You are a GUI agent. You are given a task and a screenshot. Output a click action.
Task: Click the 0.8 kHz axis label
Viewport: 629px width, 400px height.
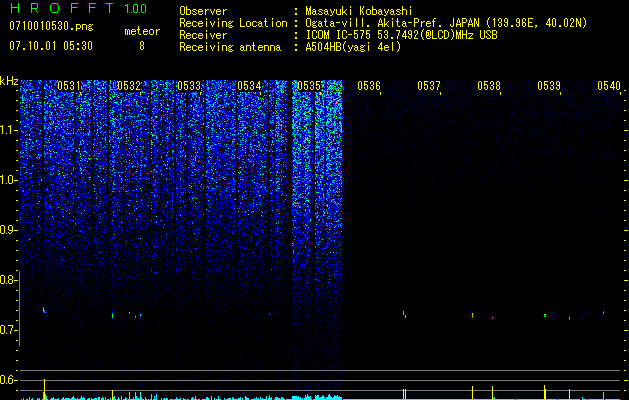tap(8, 280)
